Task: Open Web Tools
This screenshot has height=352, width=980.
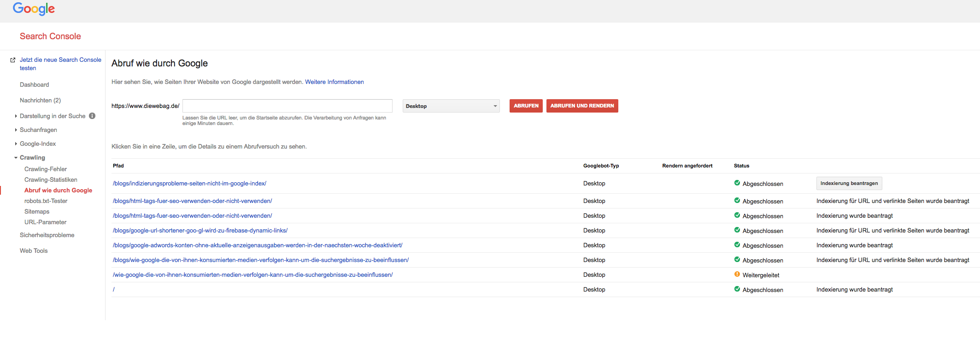Action: (34, 251)
